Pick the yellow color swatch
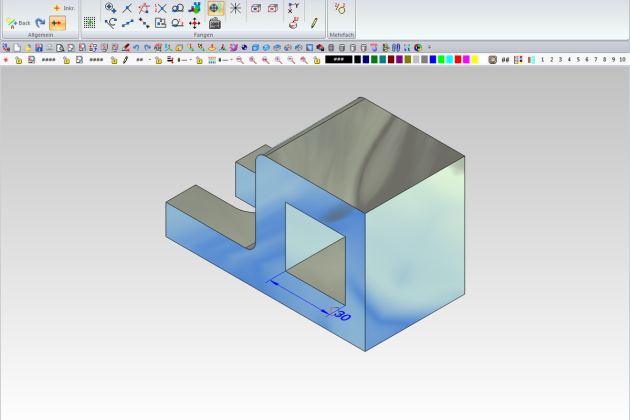This screenshot has height=420, width=630. click(x=475, y=60)
